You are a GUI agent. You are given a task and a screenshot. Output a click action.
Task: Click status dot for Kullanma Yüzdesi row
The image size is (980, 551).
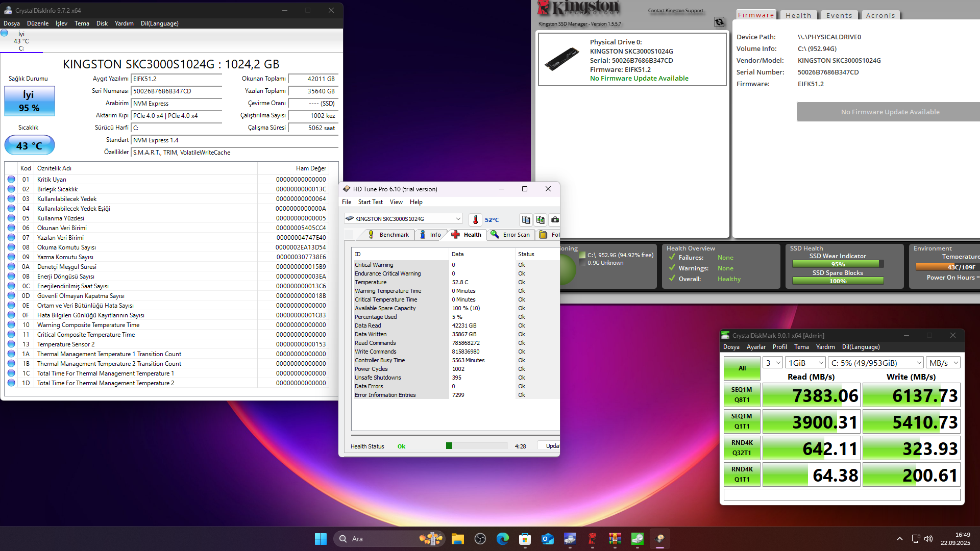coord(11,218)
